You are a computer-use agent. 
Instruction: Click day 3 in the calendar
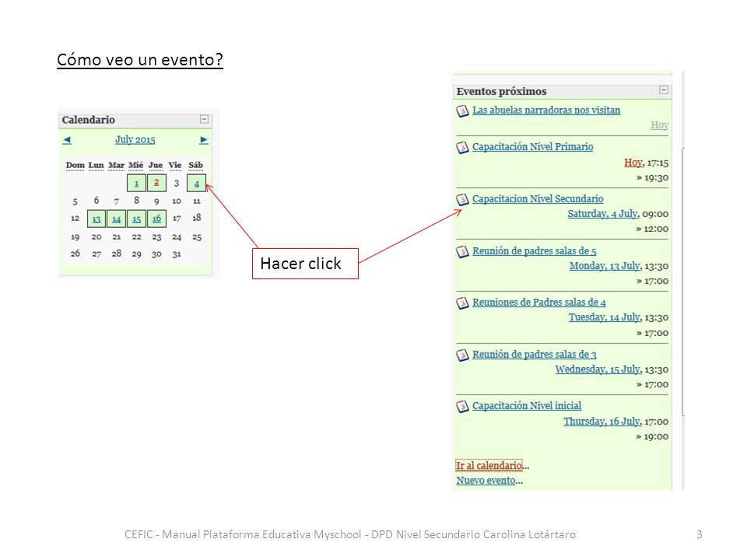click(x=177, y=183)
